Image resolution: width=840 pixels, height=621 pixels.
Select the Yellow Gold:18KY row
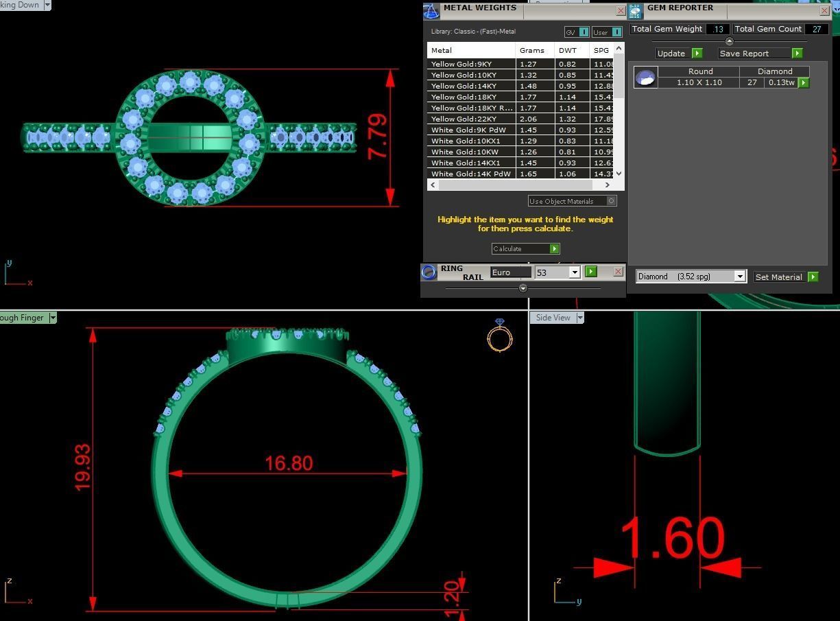coord(520,97)
